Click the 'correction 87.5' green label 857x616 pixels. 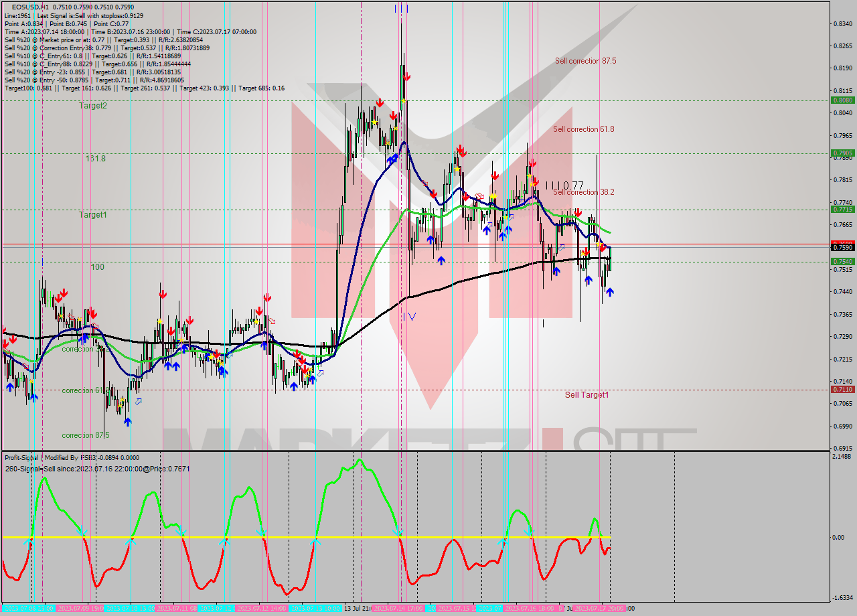pyautogui.click(x=86, y=435)
